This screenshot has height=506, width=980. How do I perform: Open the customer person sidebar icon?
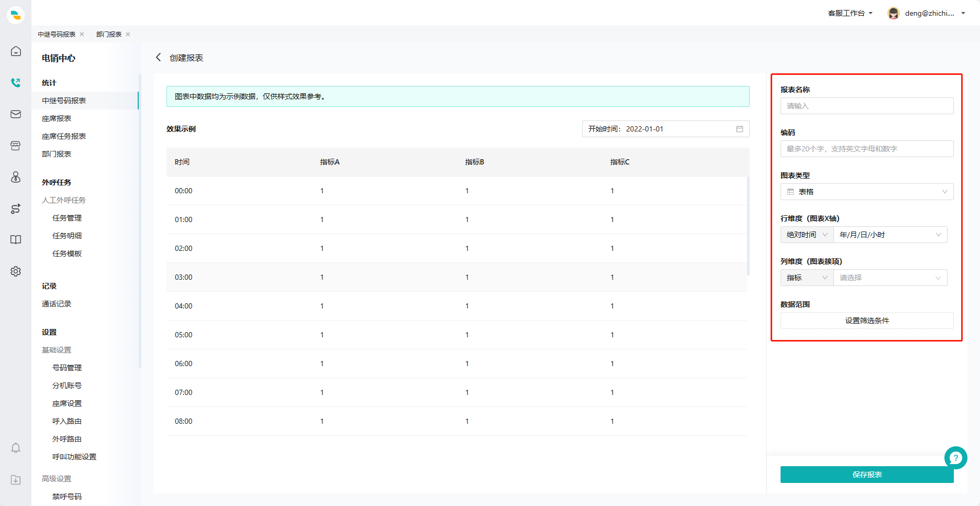pos(16,177)
